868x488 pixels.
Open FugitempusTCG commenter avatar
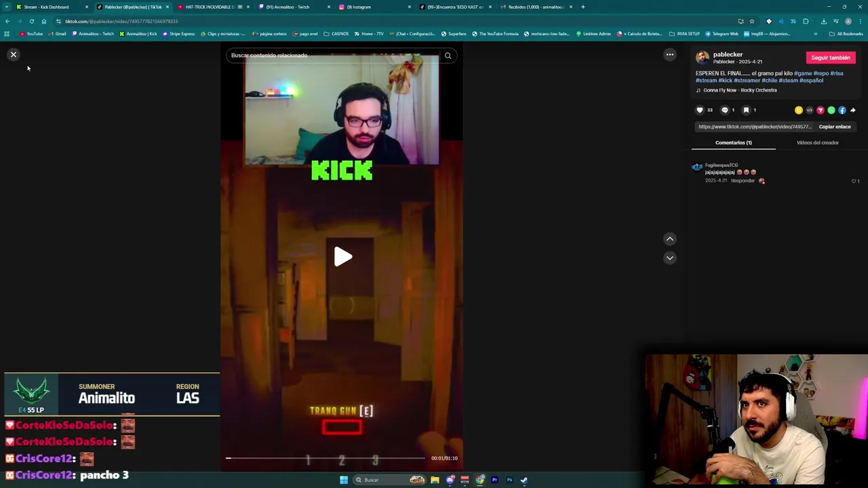697,168
